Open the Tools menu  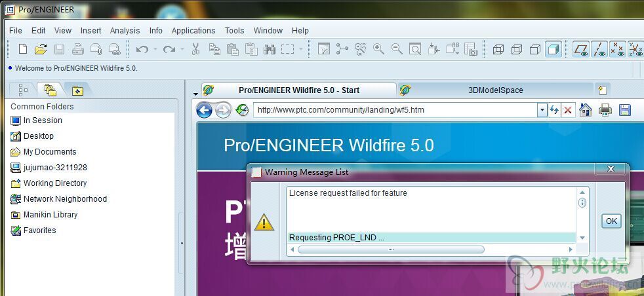pos(235,31)
